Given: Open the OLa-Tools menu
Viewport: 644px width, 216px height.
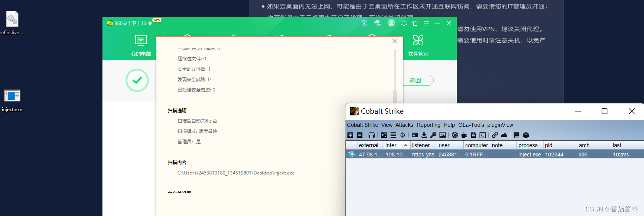Looking at the screenshot, I should [471, 125].
